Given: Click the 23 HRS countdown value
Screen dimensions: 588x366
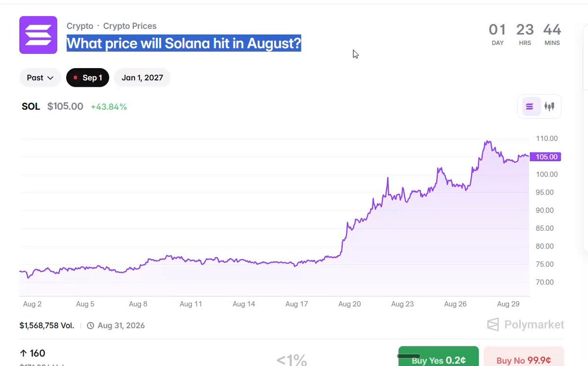Looking at the screenshot, I should coord(525,34).
